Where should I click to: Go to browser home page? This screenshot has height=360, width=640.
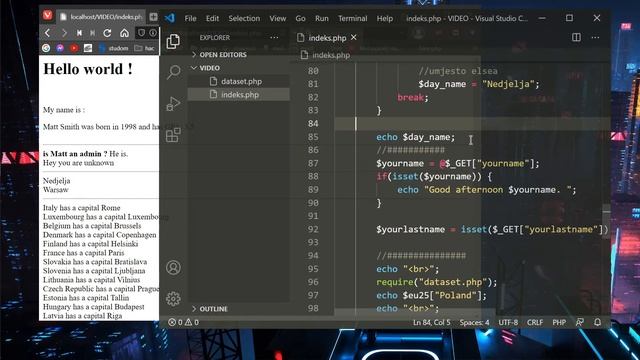pos(124,33)
